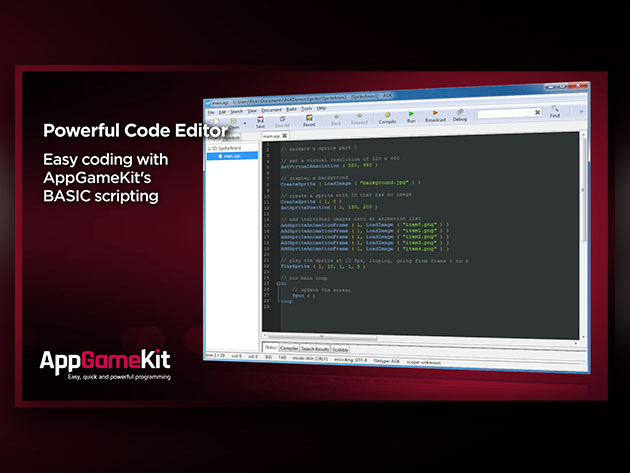
Task: Open the Build menu
Action: [290, 110]
